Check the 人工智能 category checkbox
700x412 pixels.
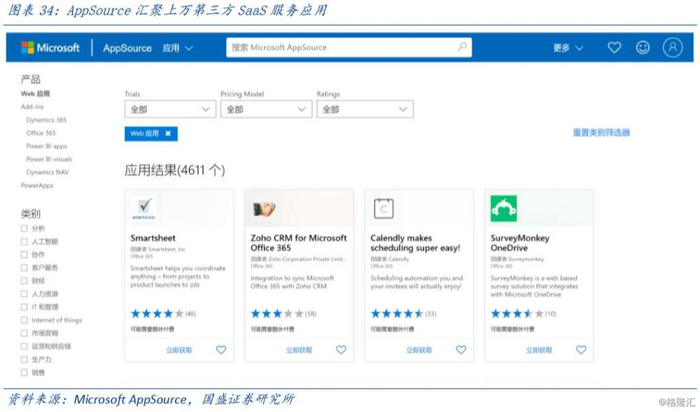[24, 241]
